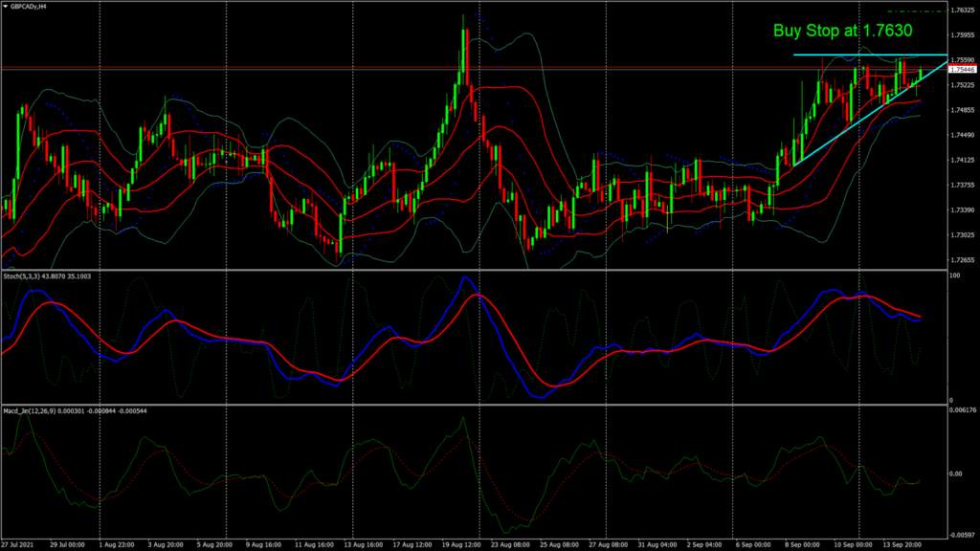980x551 pixels.
Task: Click the 1.73390 price scale value
Action: [963, 209]
